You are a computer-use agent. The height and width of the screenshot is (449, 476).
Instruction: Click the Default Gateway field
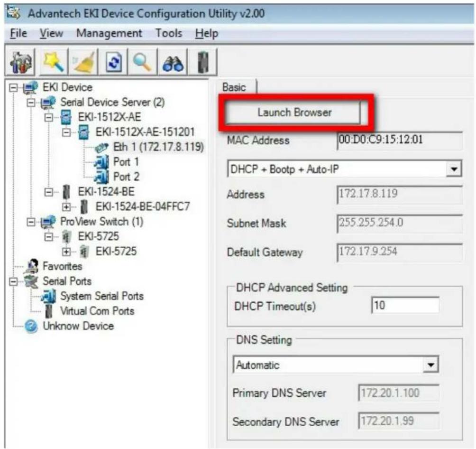(x=400, y=253)
